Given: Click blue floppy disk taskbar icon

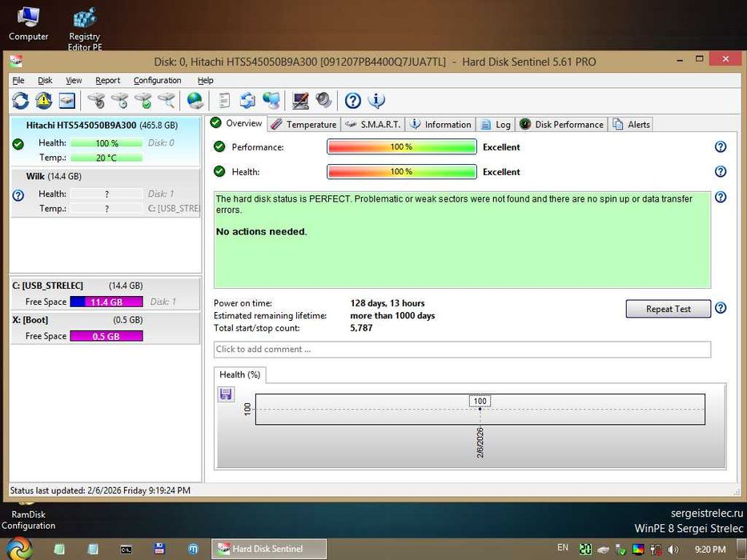Looking at the screenshot, I should click(159, 549).
